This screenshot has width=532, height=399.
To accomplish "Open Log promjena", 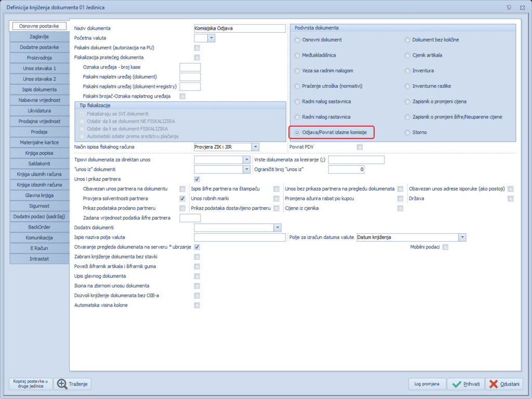I will pos(427,384).
